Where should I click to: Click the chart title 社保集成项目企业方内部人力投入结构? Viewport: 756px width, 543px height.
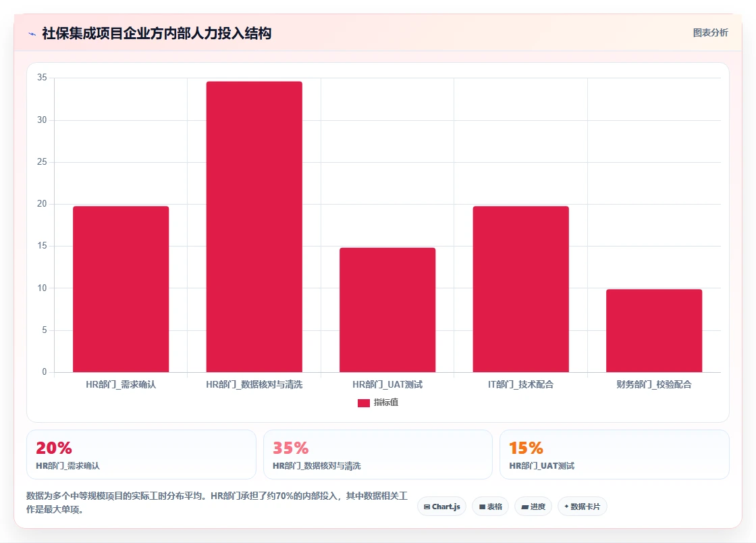(x=157, y=33)
